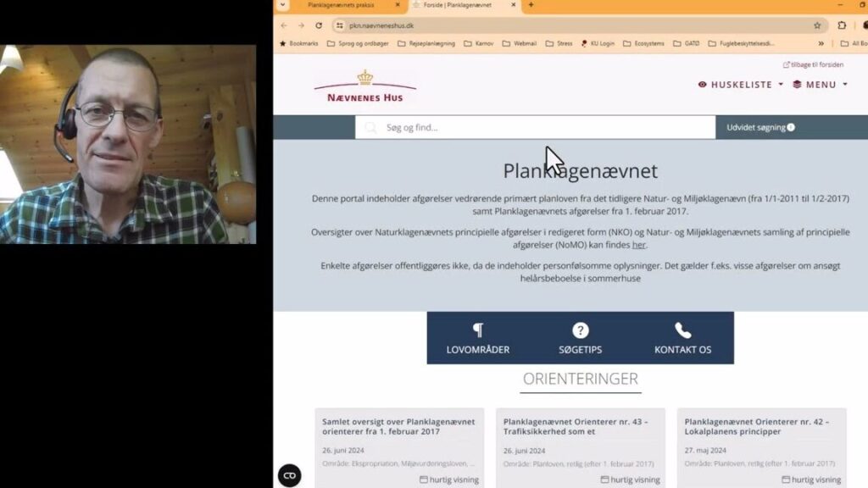Click info icon beside Udvidet søgning

pos(791,127)
